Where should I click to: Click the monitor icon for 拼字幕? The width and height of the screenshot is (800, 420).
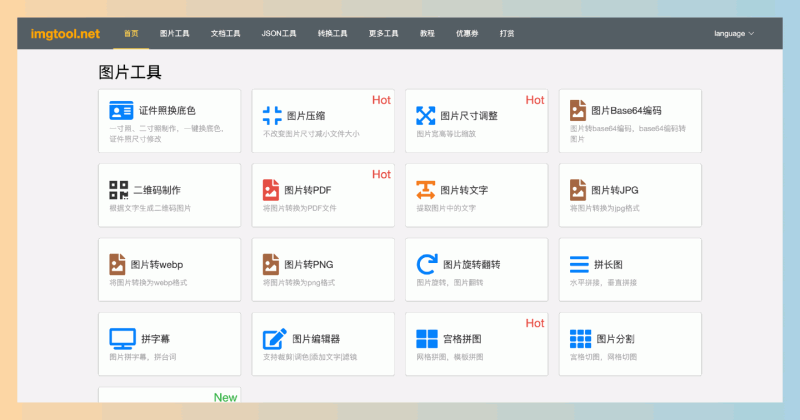[122, 339]
